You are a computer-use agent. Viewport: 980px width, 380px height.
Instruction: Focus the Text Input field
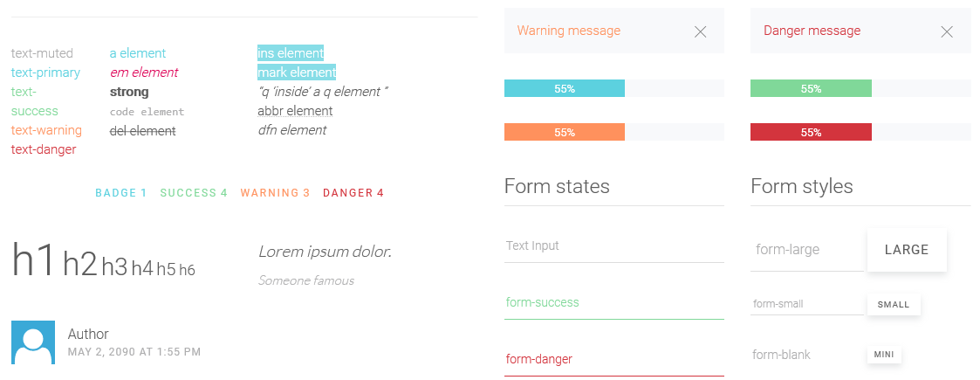coord(613,246)
